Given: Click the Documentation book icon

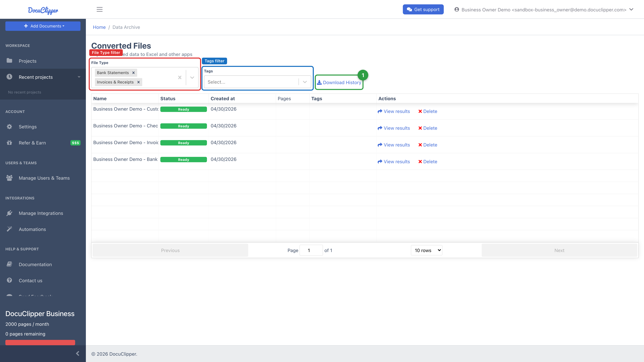Looking at the screenshot, I should (10, 264).
